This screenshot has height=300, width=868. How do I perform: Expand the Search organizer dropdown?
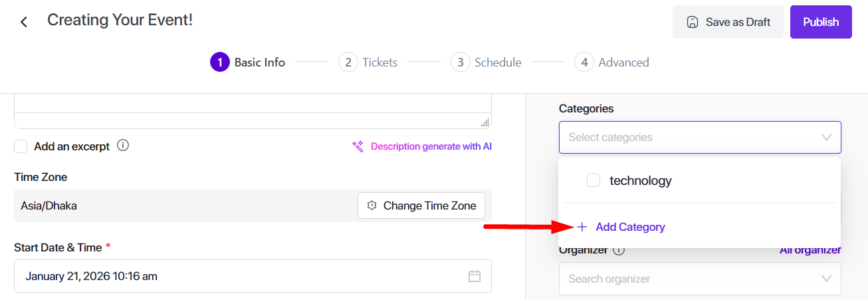coord(826,279)
